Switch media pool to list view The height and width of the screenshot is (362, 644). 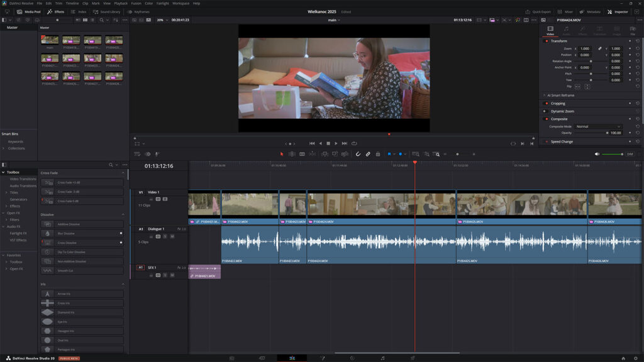click(92, 19)
